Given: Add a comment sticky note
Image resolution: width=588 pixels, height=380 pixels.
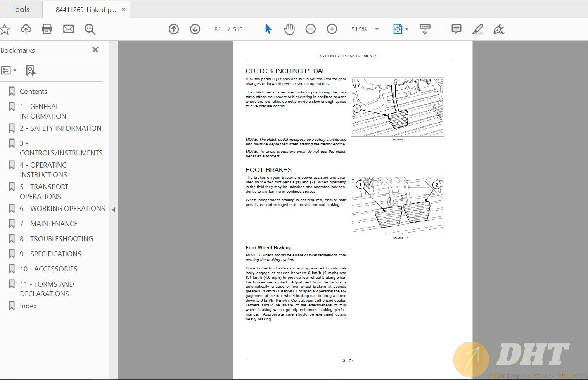Looking at the screenshot, I should (x=456, y=29).
